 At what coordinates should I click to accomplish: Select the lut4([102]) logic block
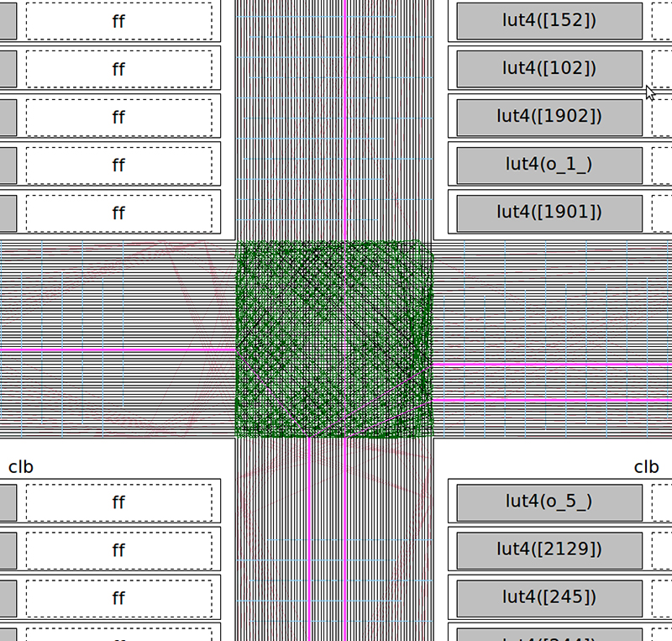[x=549, y=69]
